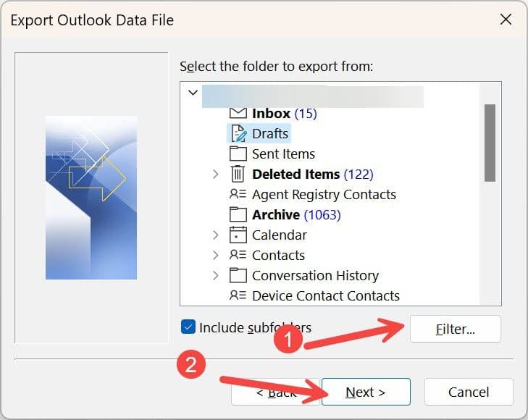This screenshot has width=528, height=420.
Task: Click the Inbox envelope icon
Action: click(x=238, y=114)
